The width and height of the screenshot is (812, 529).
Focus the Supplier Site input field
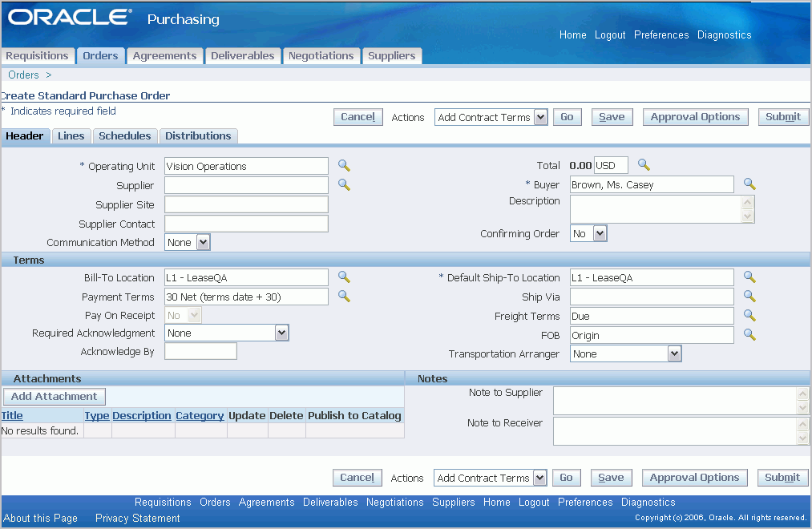click(x=247, y=204)
